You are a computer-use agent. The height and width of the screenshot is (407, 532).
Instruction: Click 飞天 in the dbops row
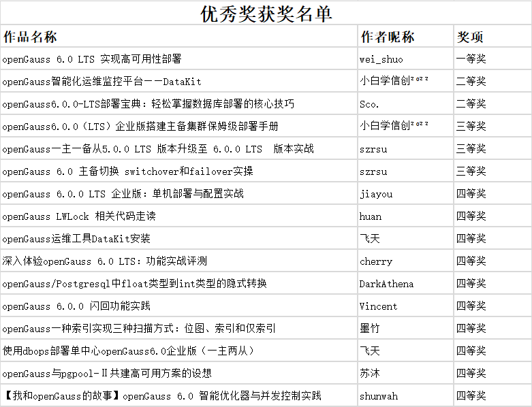pos(369,351)
